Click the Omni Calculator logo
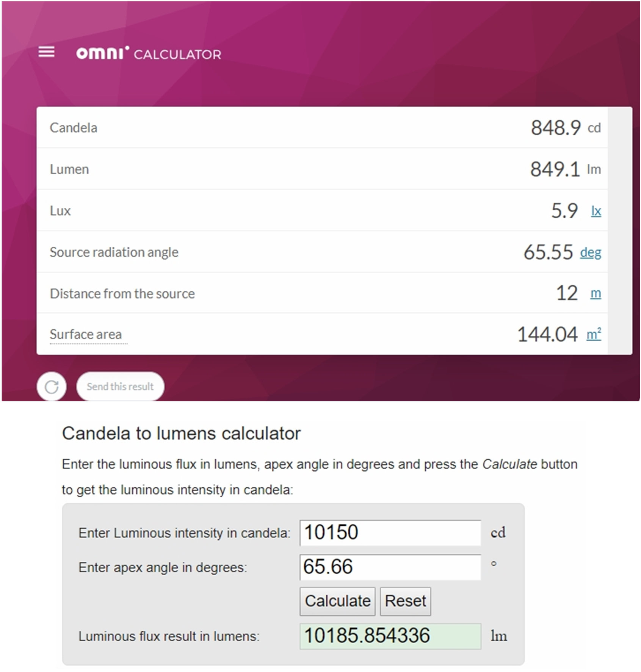This screenshot has height=672, width=641. [x=149, y=53]
